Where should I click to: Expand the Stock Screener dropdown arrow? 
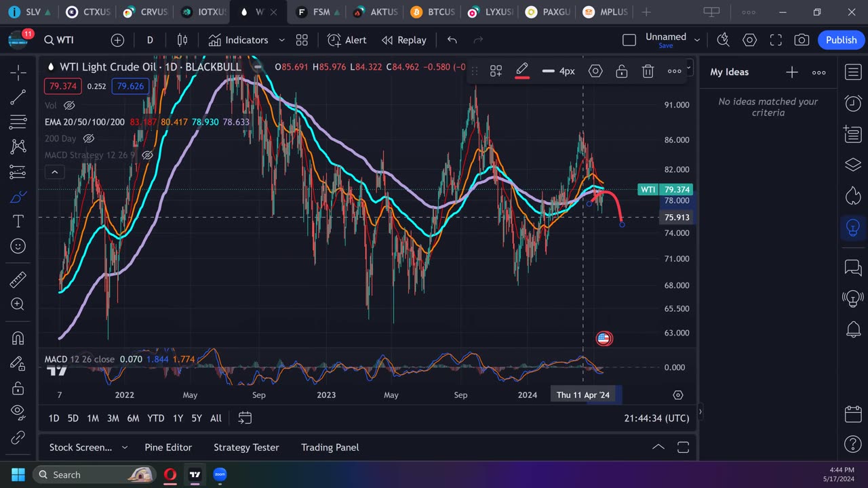(124, 447)
